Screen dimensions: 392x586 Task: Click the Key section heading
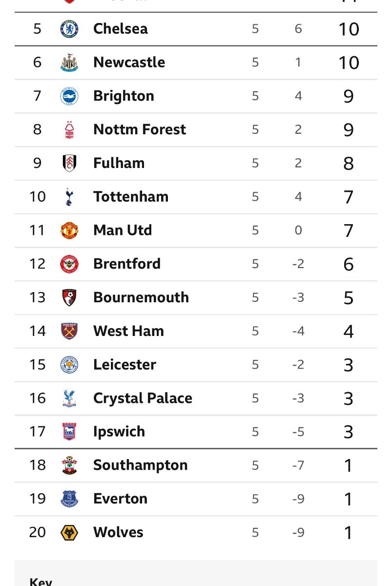point(41,582)
